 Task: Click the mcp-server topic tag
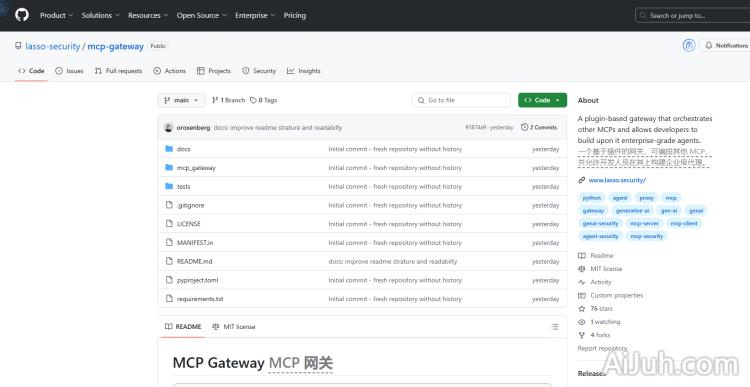point(644,223)
